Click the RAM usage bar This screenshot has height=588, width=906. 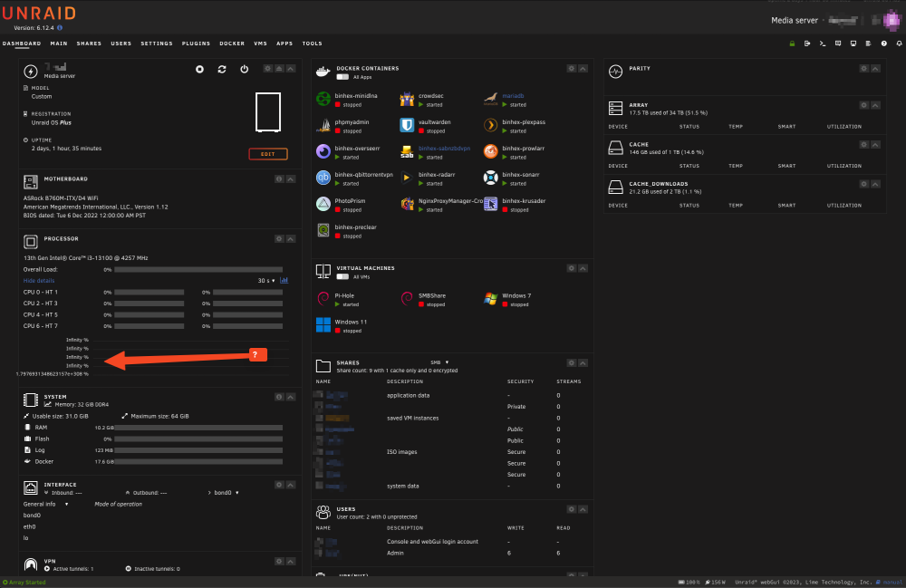[x=198, y=428]
